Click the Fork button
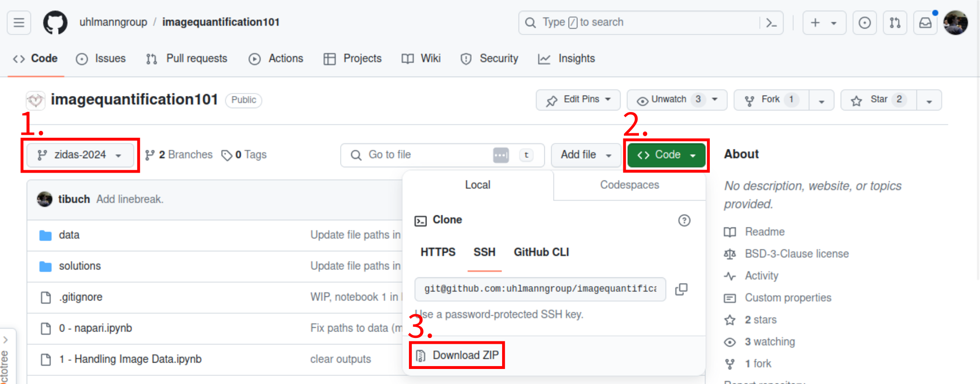Viewport: 980px width, 384px height. (x=771, y=100)
